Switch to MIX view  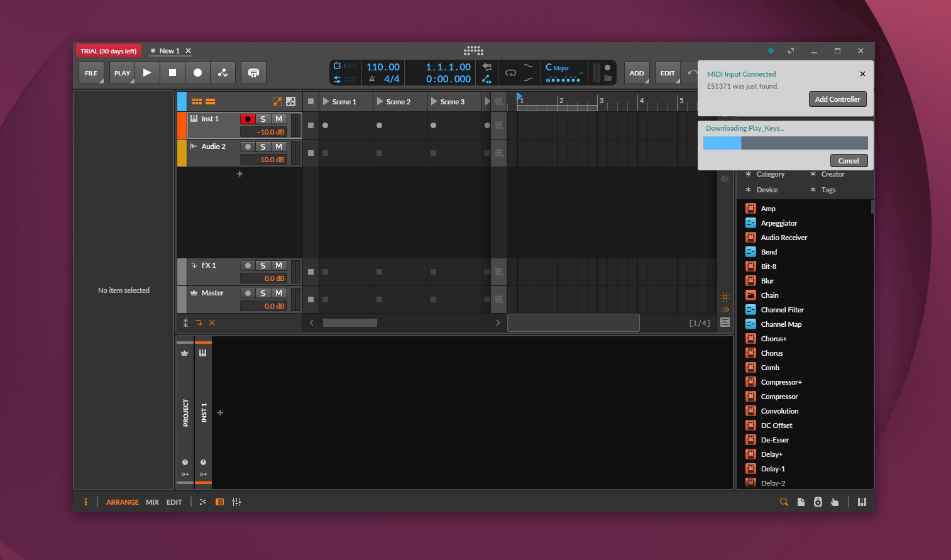tap(152, 502)
